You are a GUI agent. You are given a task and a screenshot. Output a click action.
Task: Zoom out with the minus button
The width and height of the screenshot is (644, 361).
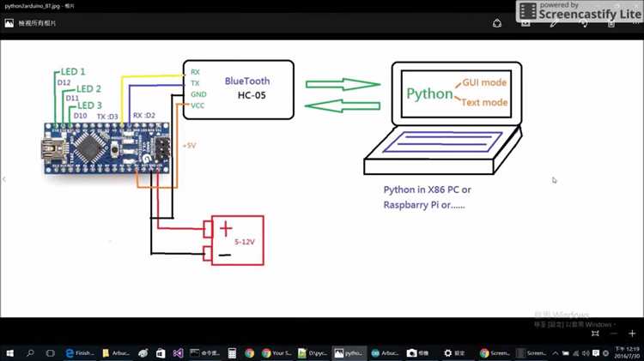614,334
